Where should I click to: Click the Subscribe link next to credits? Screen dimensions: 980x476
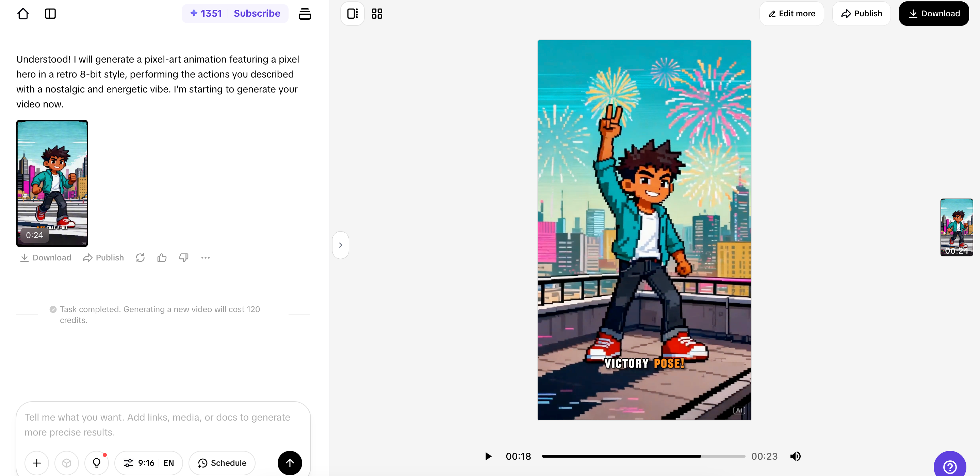pos(257,13)
